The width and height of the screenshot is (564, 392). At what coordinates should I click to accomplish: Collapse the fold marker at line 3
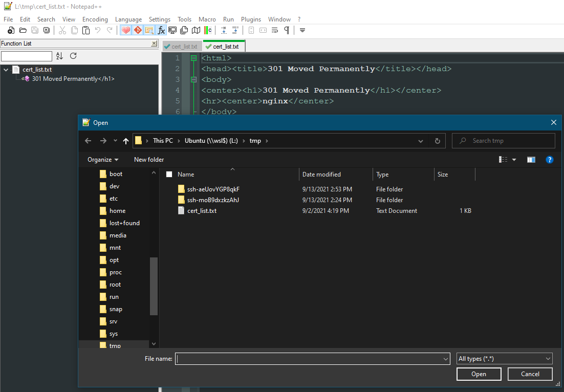pos(193,79)
